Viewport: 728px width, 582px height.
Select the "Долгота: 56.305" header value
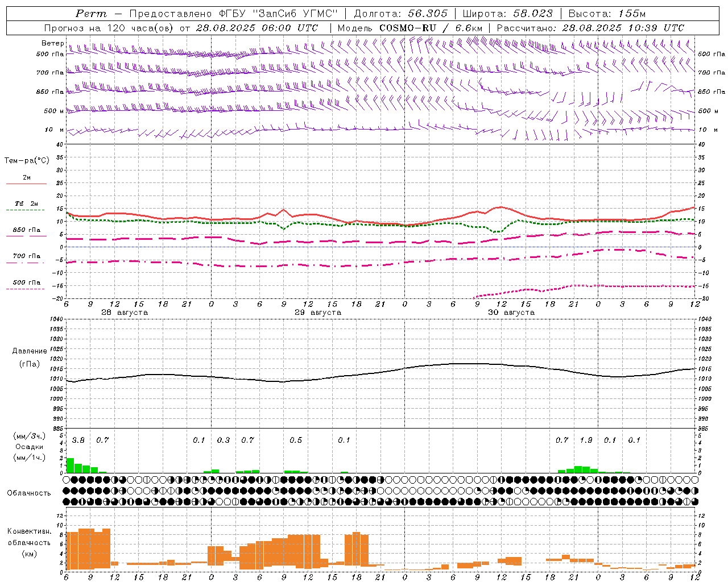point(401,14)
